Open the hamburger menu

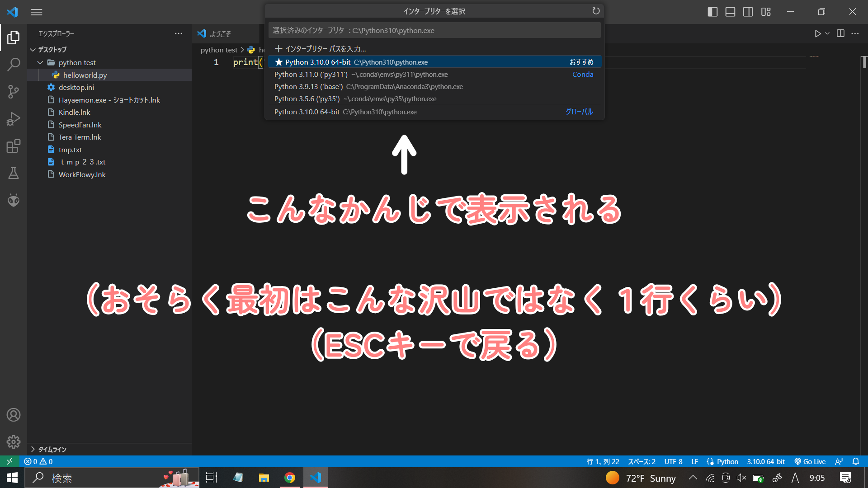pyautogui.click(x=37, y=12)
